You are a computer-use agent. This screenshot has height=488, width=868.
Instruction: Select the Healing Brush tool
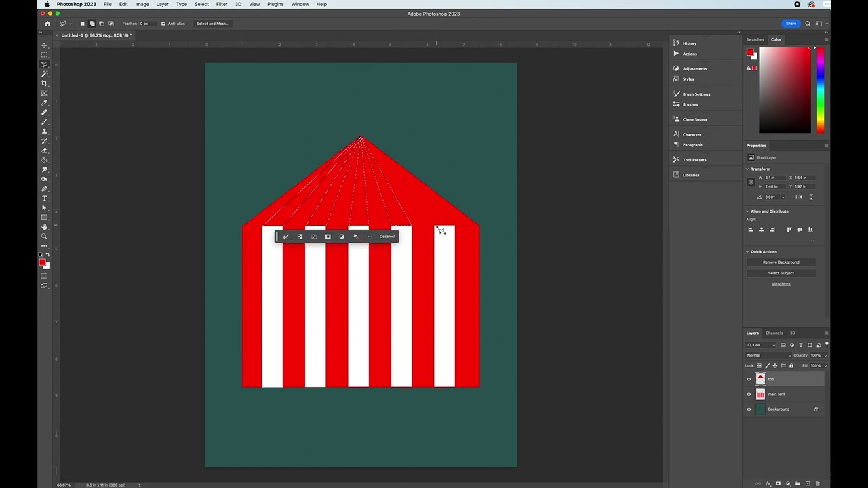[45, 113]
